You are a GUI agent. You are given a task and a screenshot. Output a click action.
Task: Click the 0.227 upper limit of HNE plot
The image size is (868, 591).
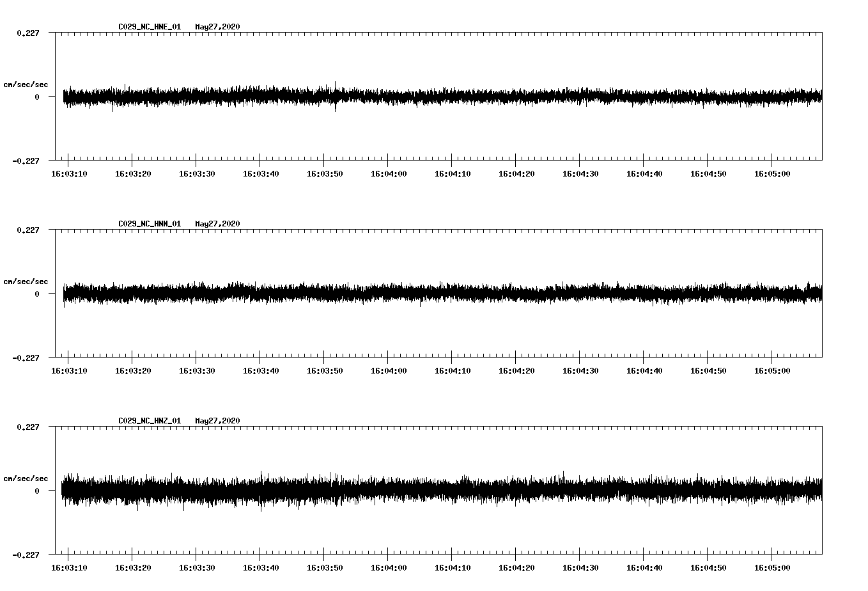pos(27,33)
